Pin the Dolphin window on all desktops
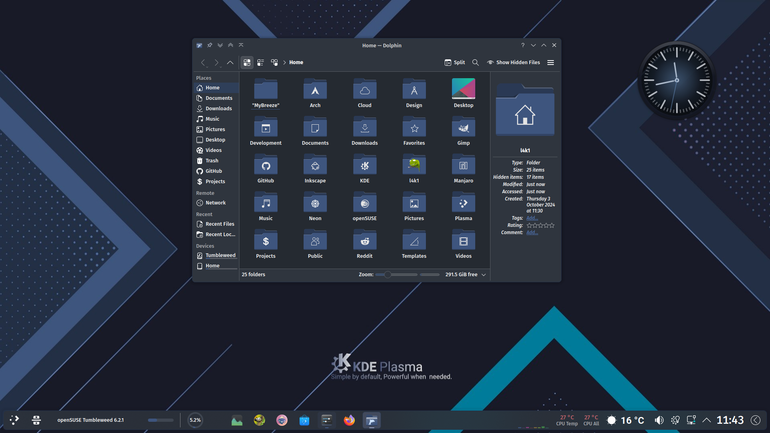 210,45
